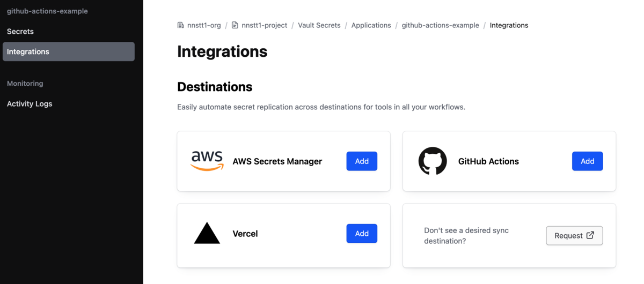Click the Integrations page heading

click(222, 51)
